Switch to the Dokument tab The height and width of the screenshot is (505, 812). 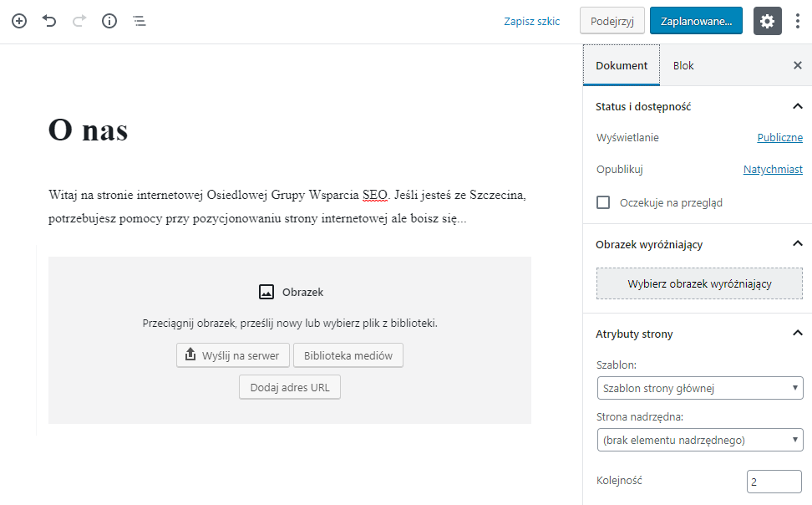point(622,65)
